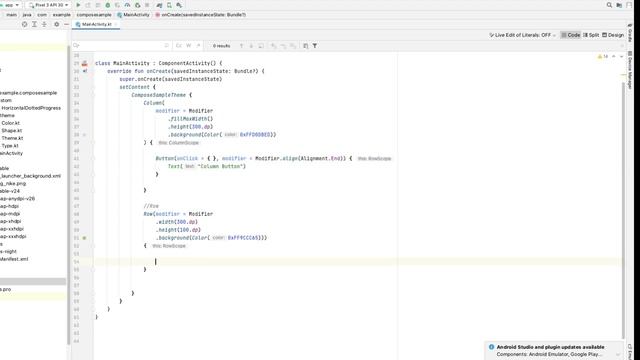The image size is (640, 360).
Task: Click inside the editor search input field
Action: (122, 46)
